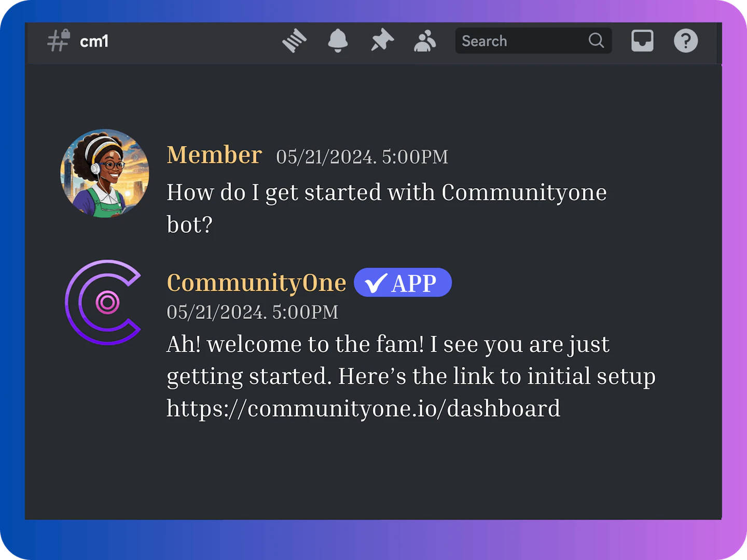The width and height of the screenshot is (747, 560).
Task: Open the CommunityOne username profile
Action: pos(256,283)
